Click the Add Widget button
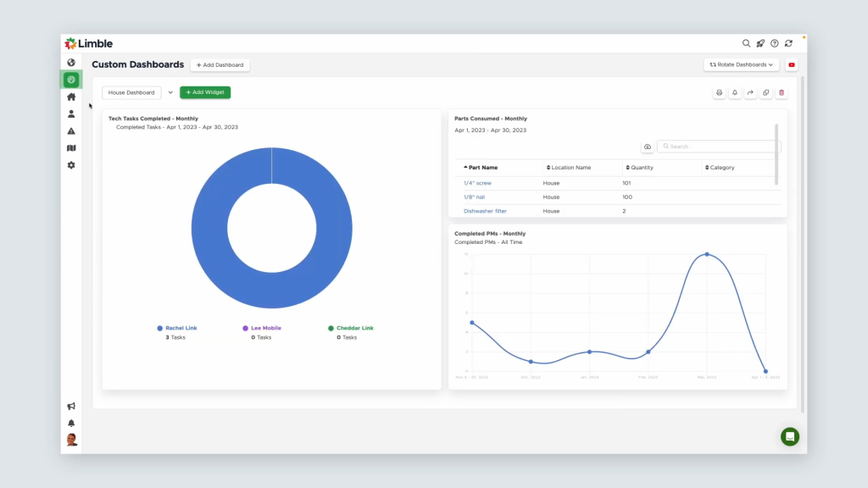This screenshot has height=488, width=868. coord(204,92)
